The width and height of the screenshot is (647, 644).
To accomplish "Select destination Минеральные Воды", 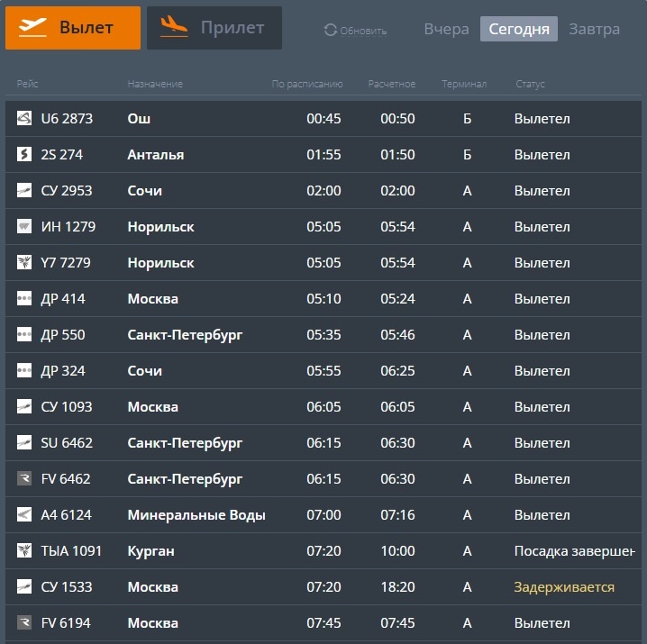I will [196, 515].
